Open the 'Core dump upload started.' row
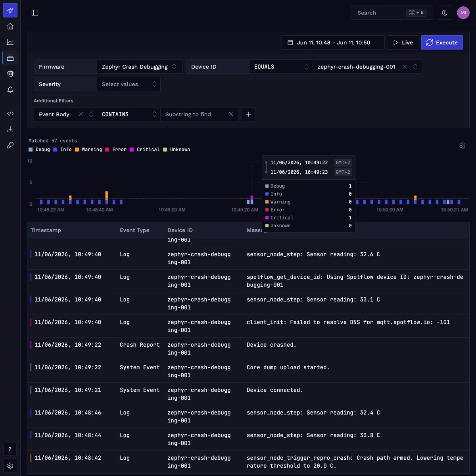Viewport: 476px width, 476px height. (248, 371)
